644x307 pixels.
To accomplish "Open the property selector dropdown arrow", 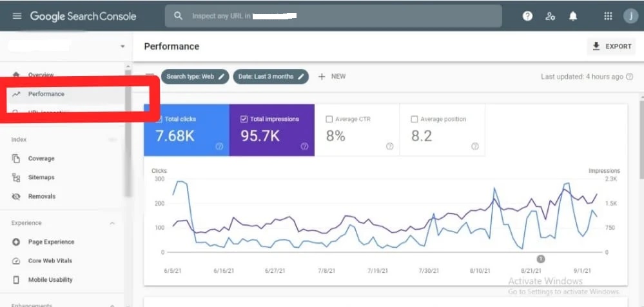I will coord(122,46).
